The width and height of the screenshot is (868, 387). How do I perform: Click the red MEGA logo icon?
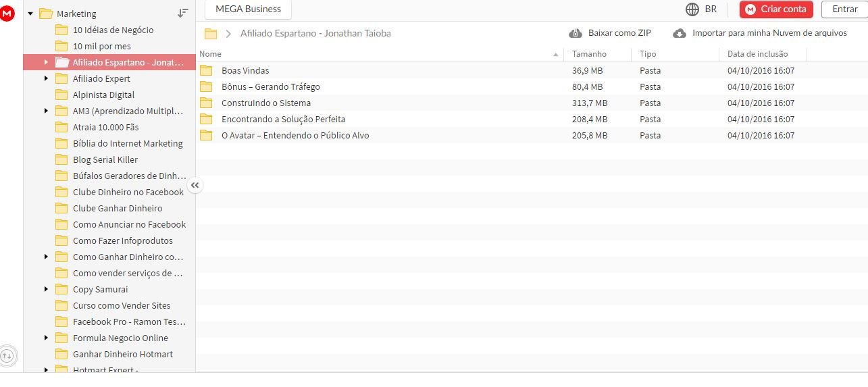(x=7, y=13)
